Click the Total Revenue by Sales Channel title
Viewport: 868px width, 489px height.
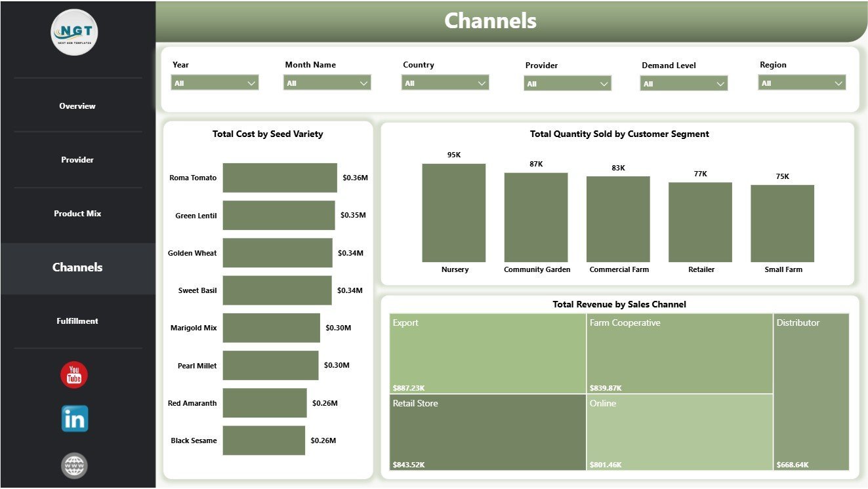point(619,304)
